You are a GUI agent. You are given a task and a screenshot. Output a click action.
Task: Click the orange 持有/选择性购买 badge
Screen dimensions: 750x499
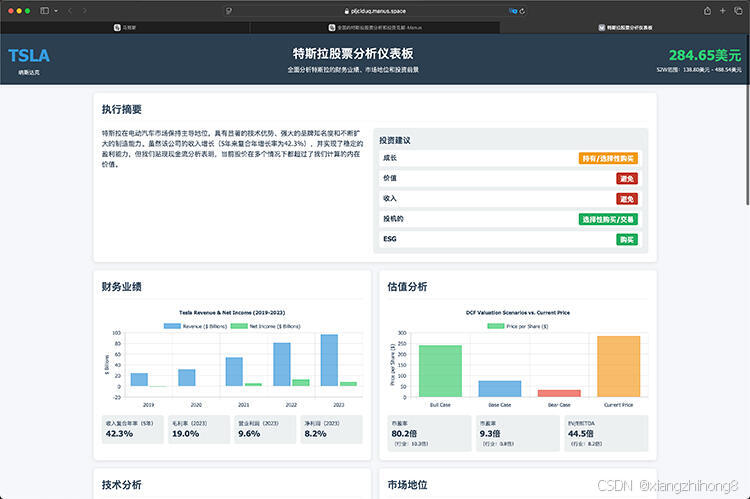(x=608, y=158)
